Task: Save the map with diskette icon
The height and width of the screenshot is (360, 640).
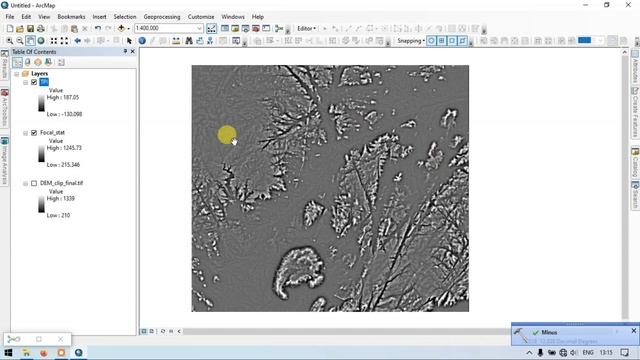Action: [x=30, y=29]
